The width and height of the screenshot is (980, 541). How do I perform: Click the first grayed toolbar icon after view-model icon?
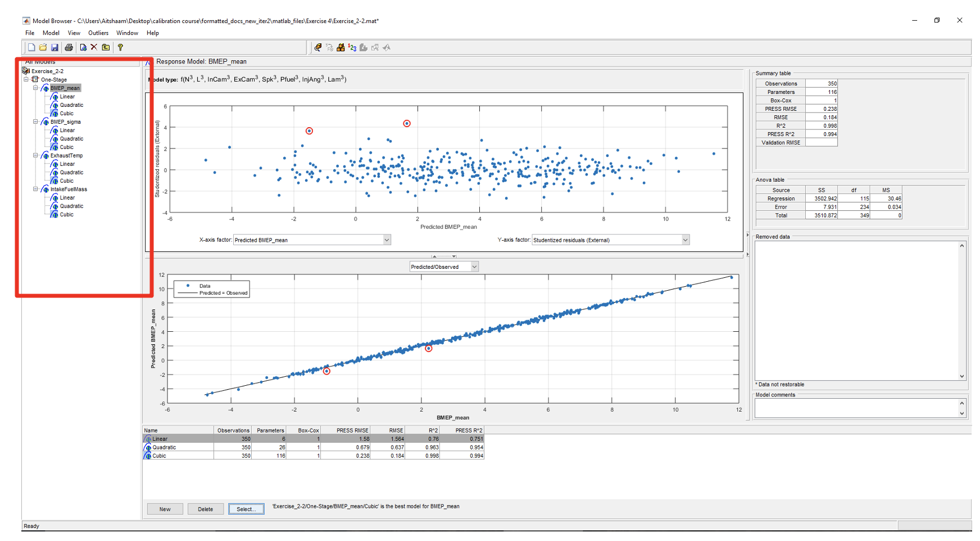click(x=330, y=48)
